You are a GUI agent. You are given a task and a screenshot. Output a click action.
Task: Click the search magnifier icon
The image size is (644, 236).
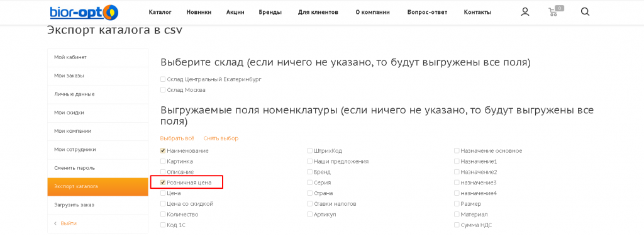[x=586, y=12]
